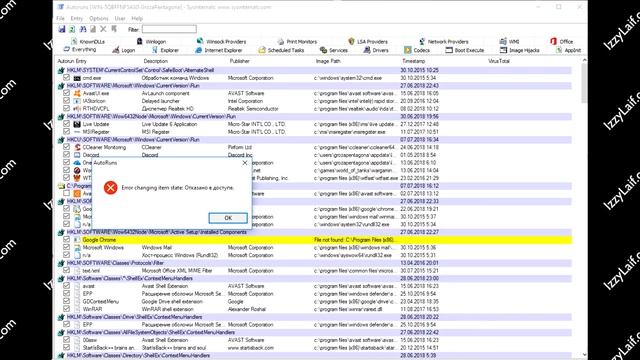640x360 pixels.
Task: Click the Find binoculars toolbar icon
Action: (83, 29)
